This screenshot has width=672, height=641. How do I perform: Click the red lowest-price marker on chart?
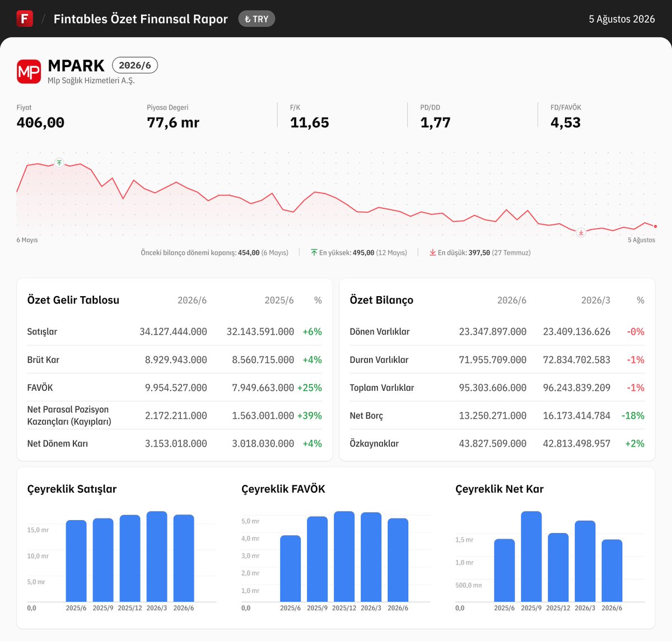point(581,232)
